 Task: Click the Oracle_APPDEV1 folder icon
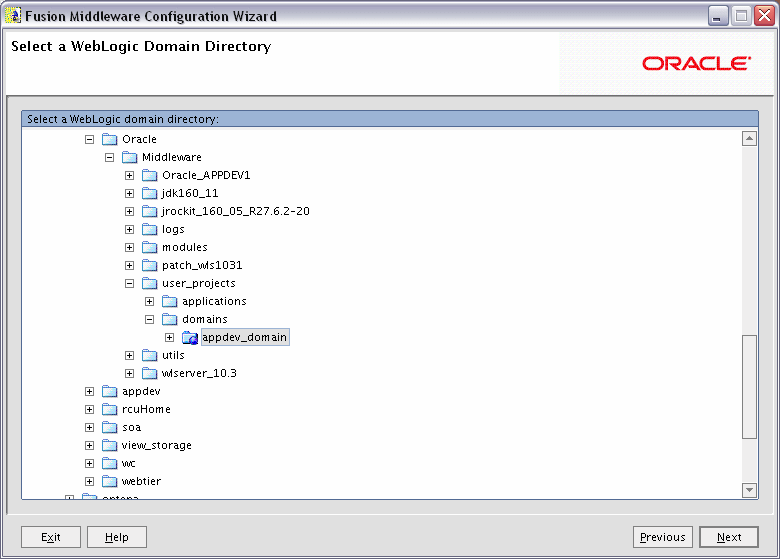[x=149, y=175]
